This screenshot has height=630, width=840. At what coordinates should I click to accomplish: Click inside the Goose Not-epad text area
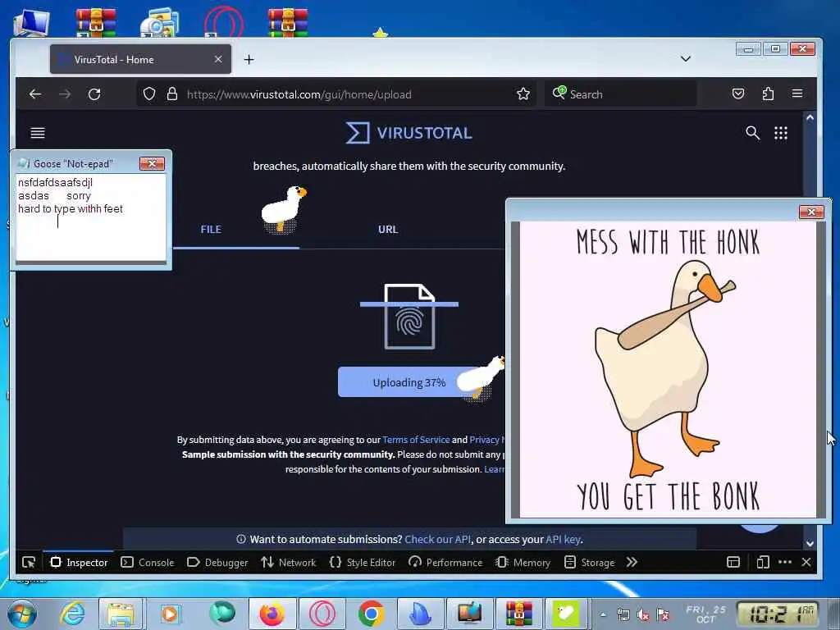90,217
